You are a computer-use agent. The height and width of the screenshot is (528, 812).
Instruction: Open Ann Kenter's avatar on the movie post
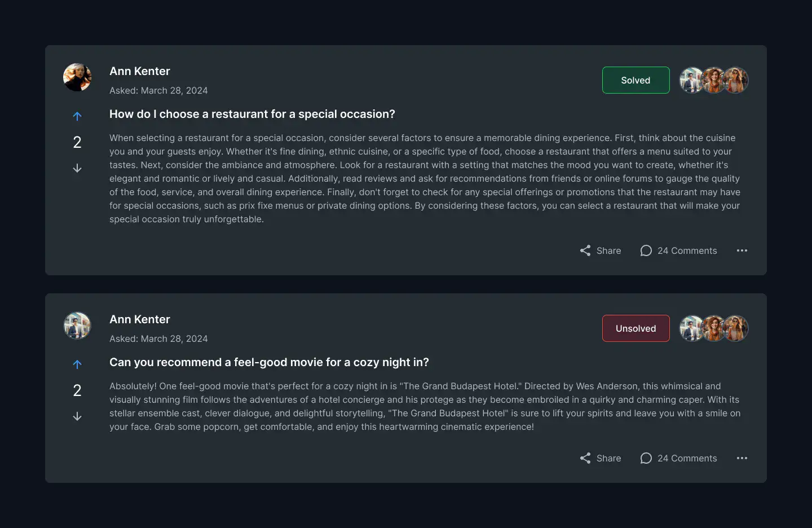click(x=77, y=325)
